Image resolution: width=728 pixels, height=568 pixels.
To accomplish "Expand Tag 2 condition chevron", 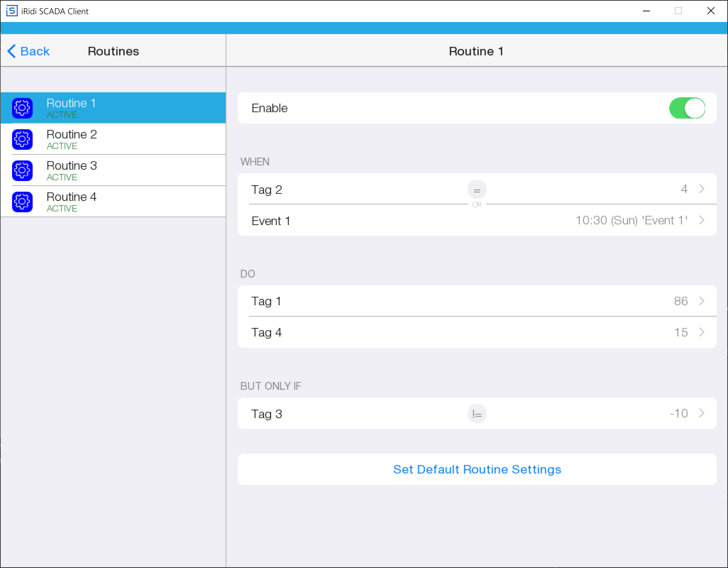I will coord(702,189).
